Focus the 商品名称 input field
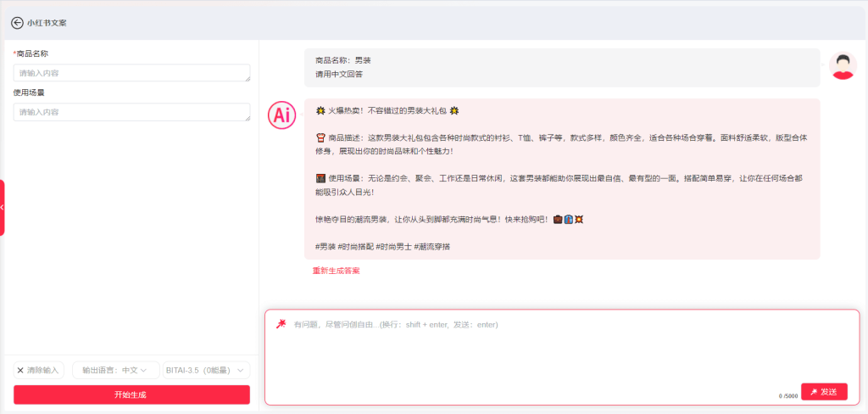This screenshot has width=868, height=414. click(131, 74)
